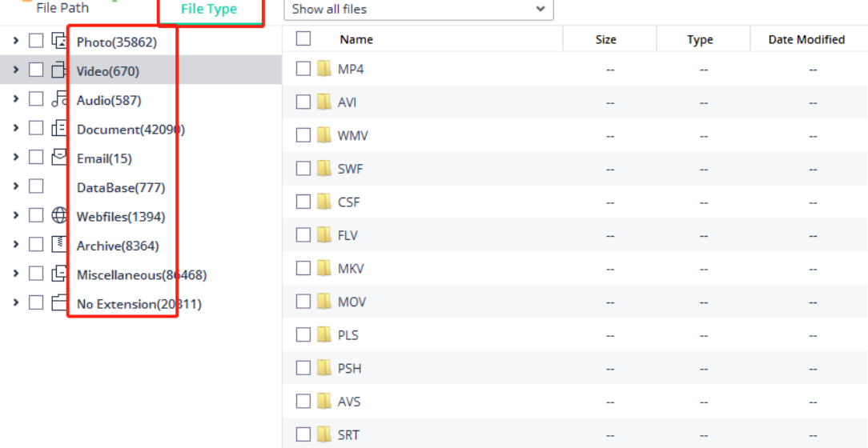Tick the Audio category checkbox
Viewport: 868px width, 448px height.
tap(36, 99)
